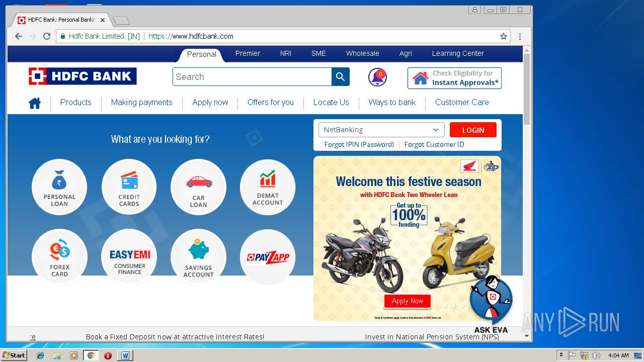Go back with browser back arrow
Image resolution: width=644 pixels, height=362 pixels.
(x=19, y=36)
